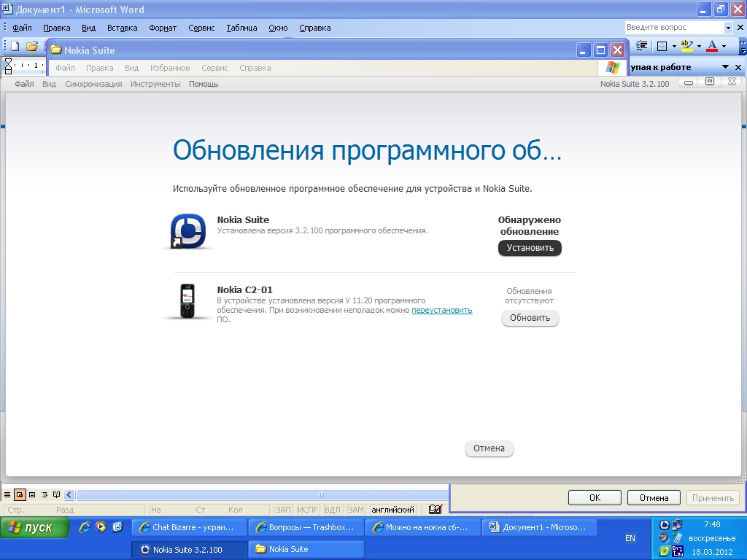
Task: Click the borders icon in Word toolbar
Action: coord(662,46)
